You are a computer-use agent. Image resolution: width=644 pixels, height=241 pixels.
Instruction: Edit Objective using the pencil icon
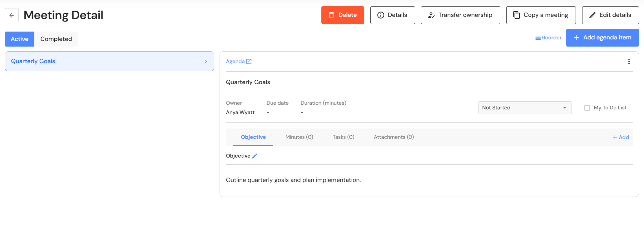[x=255, y=156]
